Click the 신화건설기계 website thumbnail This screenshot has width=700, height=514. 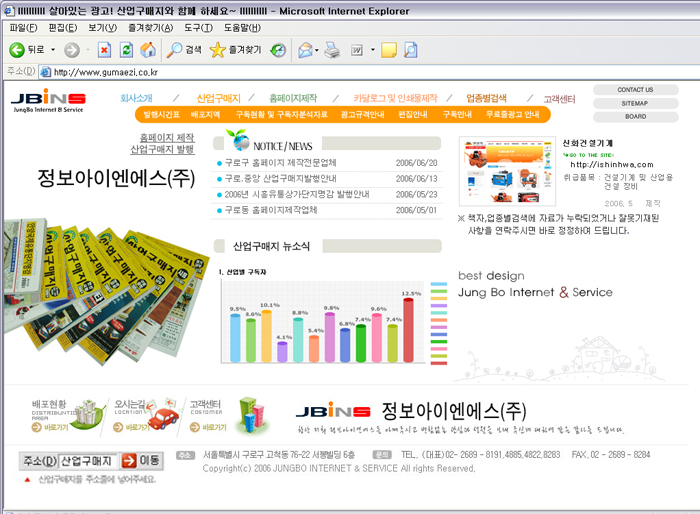(507, 171)
